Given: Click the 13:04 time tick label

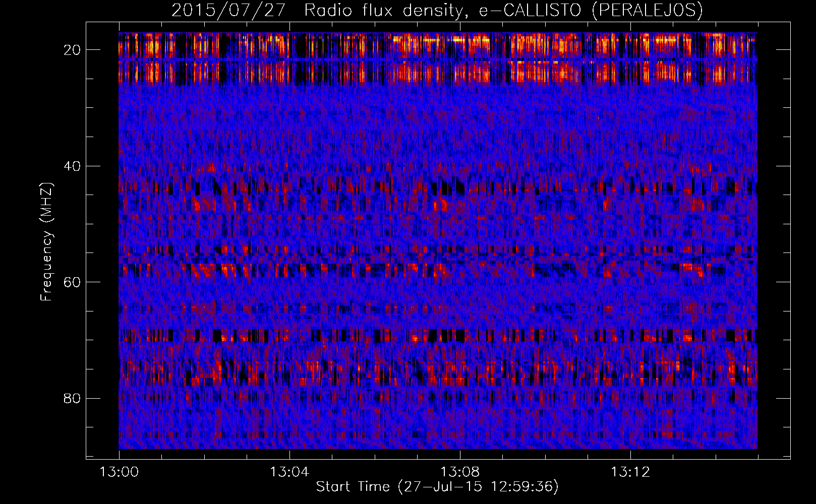Looking at the screenshot, I should (289, 472).
